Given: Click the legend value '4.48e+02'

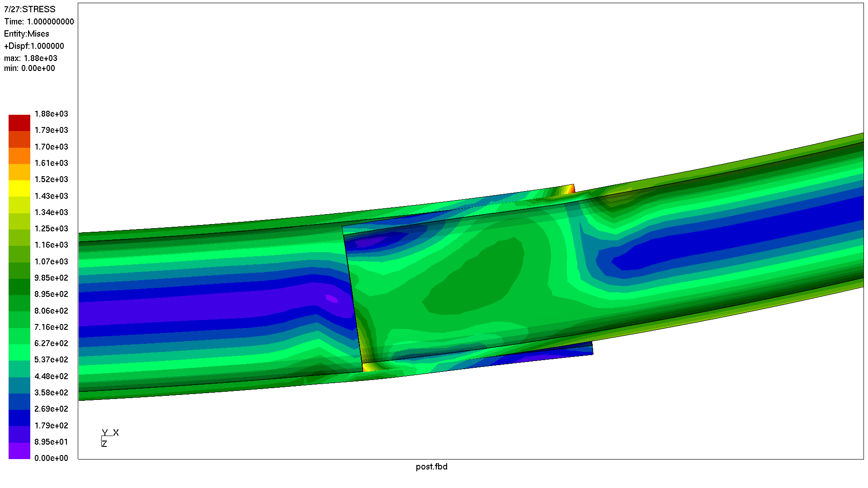Looking at the screenshot, I should click(x=52, y=376).
